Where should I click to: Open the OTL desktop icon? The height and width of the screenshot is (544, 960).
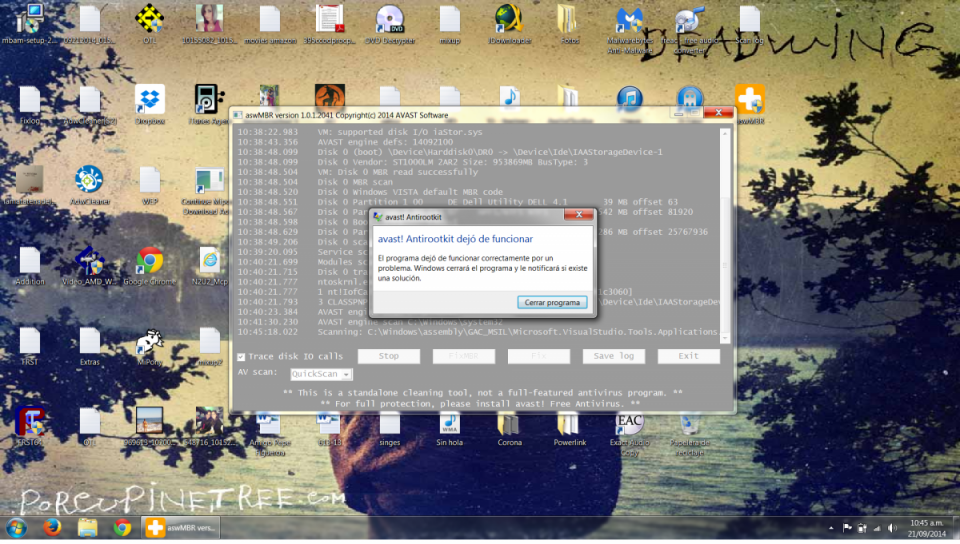(149, 23)
